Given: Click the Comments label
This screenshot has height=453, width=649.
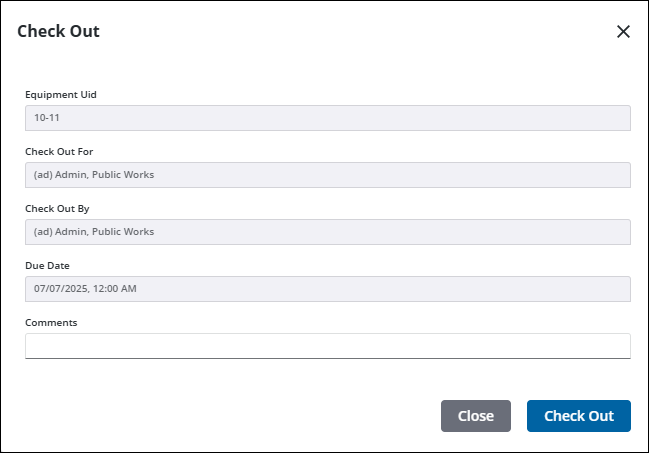Looking at the screenshot, I should [x=51, y=323].
